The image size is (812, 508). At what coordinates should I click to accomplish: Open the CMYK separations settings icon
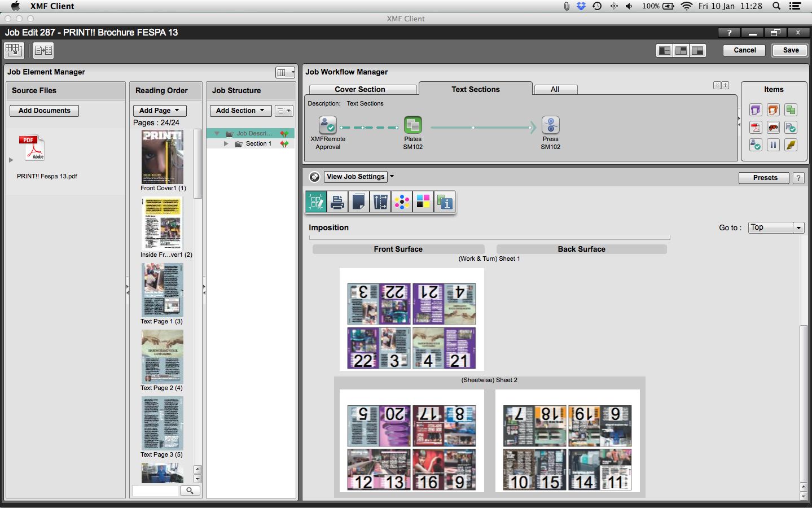pos(423,202)
